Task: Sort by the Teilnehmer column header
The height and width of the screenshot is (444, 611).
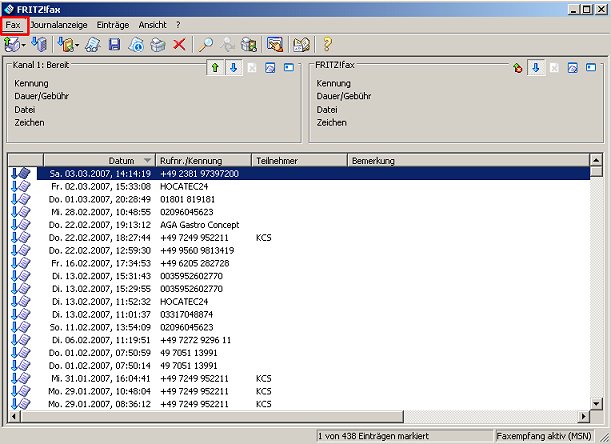Action: (x=299, y=161)
